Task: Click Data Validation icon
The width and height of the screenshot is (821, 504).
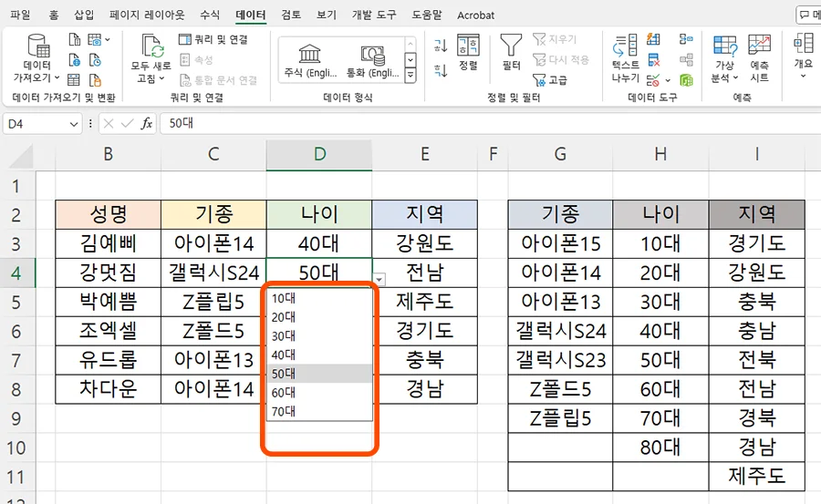Action: [x=652, y=80]
